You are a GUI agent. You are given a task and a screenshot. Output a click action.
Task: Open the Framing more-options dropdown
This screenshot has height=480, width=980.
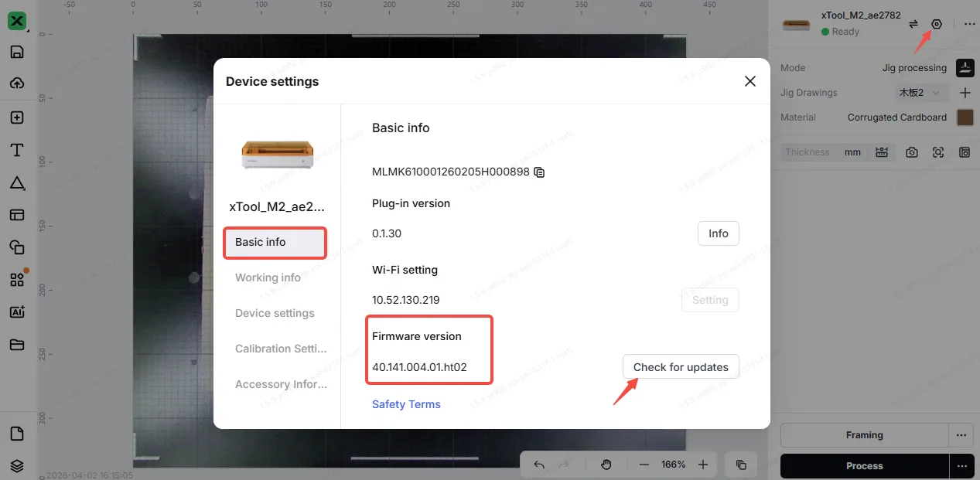(x=961, y=435)
